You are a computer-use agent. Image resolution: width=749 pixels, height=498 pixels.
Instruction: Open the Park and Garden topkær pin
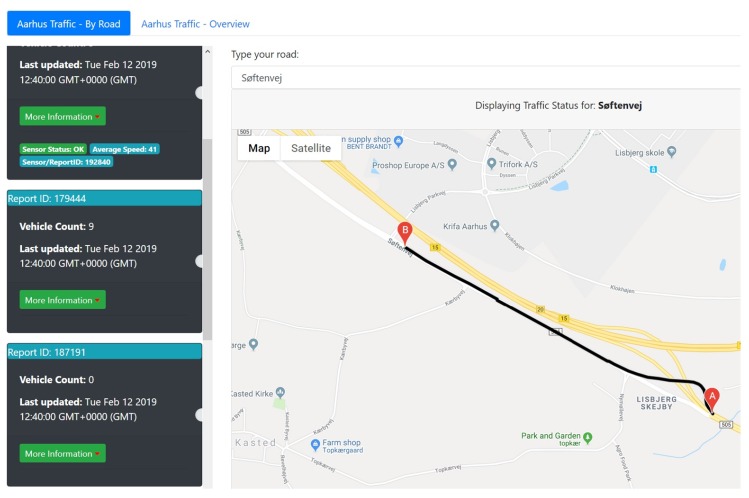587,437
